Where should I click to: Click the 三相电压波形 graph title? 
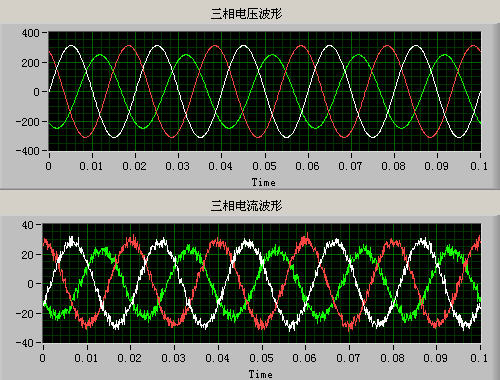point(246,14)
